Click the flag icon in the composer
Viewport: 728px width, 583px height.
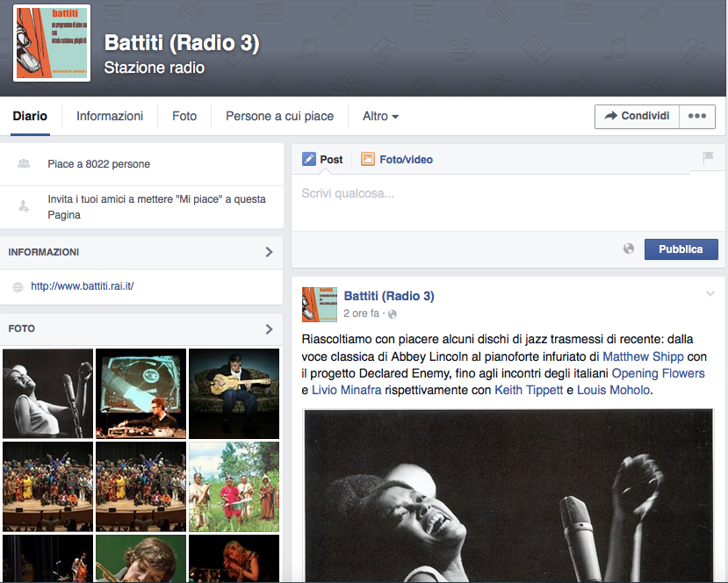point(708,157)
